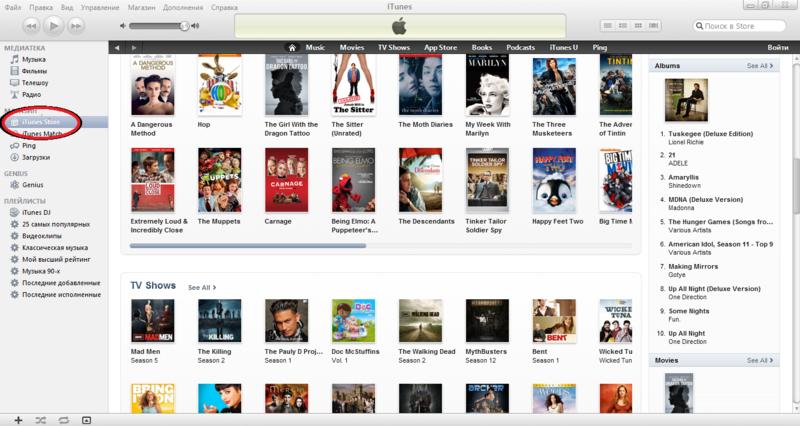Open the iTunes U tab

(563, 47)
